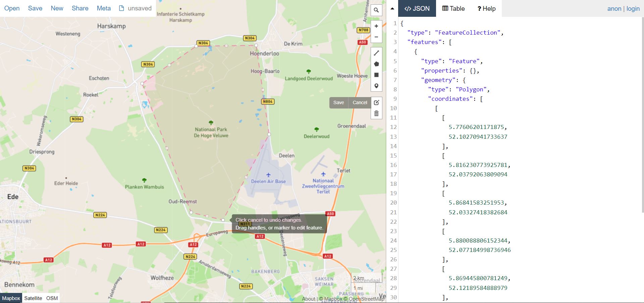Screen dimensions: 644x303
Task: Click the polygon vertex handle by N311
Action: (x=223, y=220)
